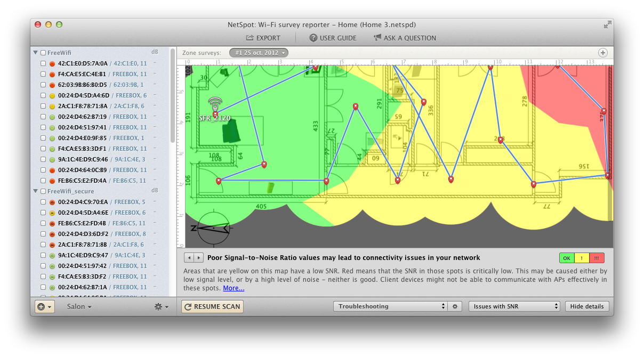Image resolution: width=644 pixels, height=358 pixels.
Task: Click green status dot of 00:24:D4:62:B7:19
Action: [x=52, y=117]
